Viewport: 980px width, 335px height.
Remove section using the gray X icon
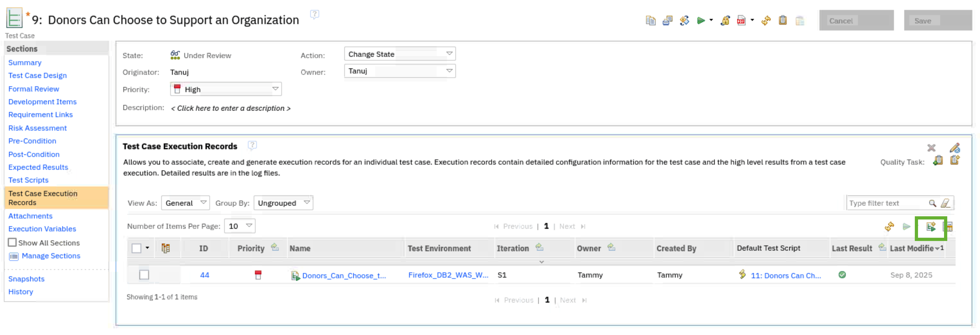(x=931, y=148)
